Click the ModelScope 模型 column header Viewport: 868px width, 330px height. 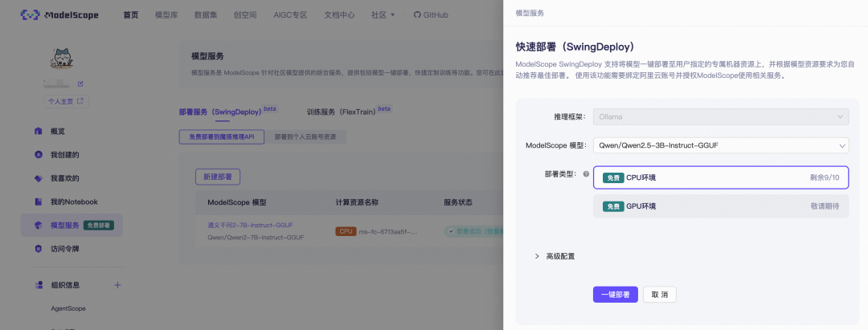[237, 202]
